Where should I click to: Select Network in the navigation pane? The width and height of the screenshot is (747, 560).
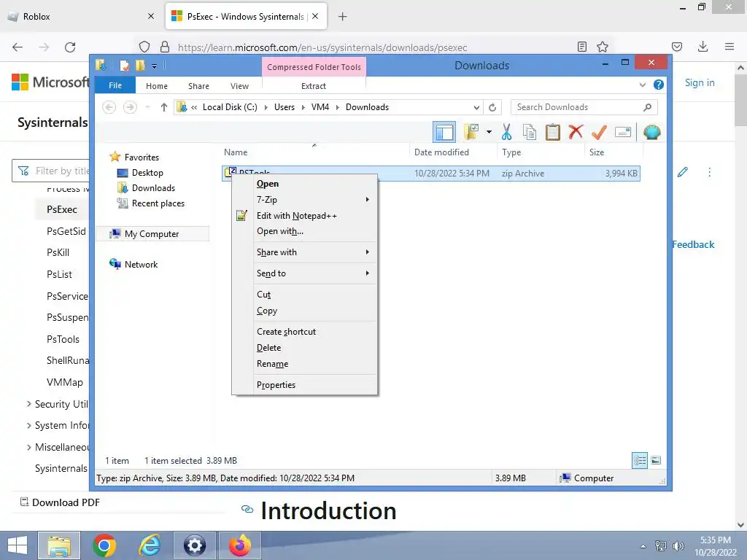(141, 264)
